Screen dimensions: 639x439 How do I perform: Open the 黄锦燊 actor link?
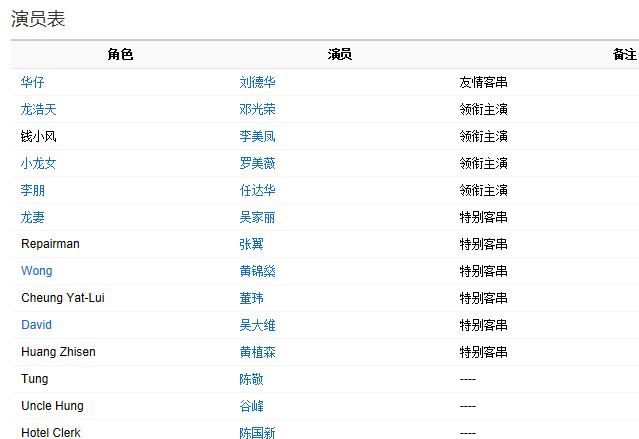257,271
